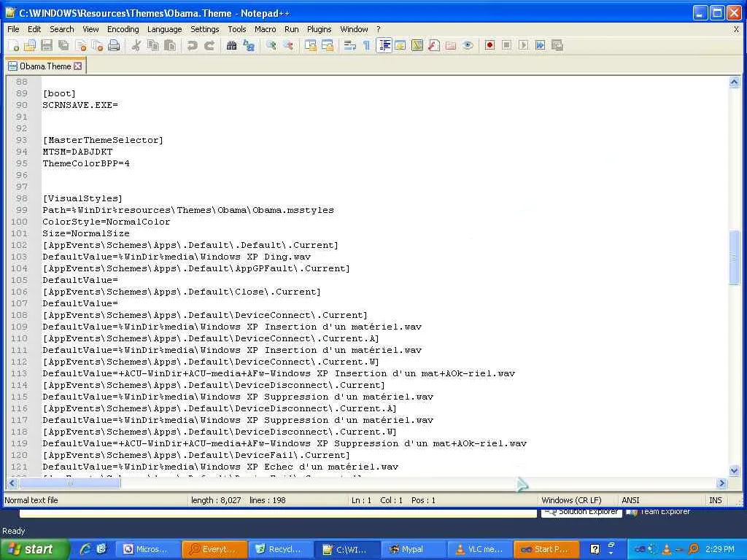Open the Language menu
This screenshot has width=747, height=560.
[164, 29]
